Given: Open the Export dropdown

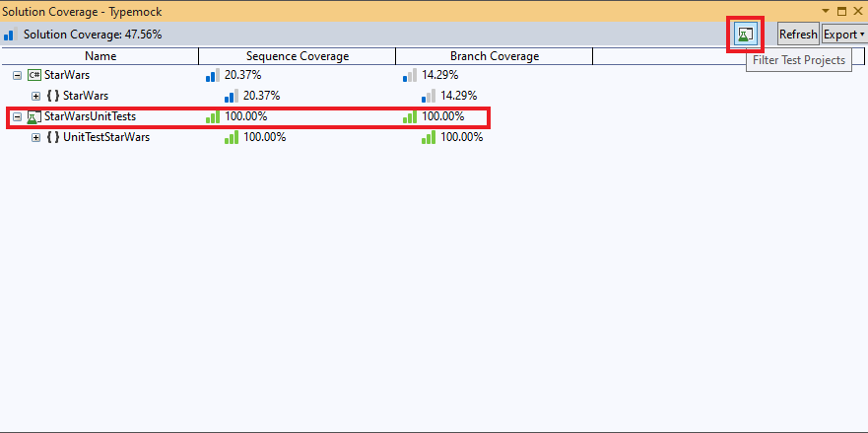Looking at the screenshot, I should point(843,35).
